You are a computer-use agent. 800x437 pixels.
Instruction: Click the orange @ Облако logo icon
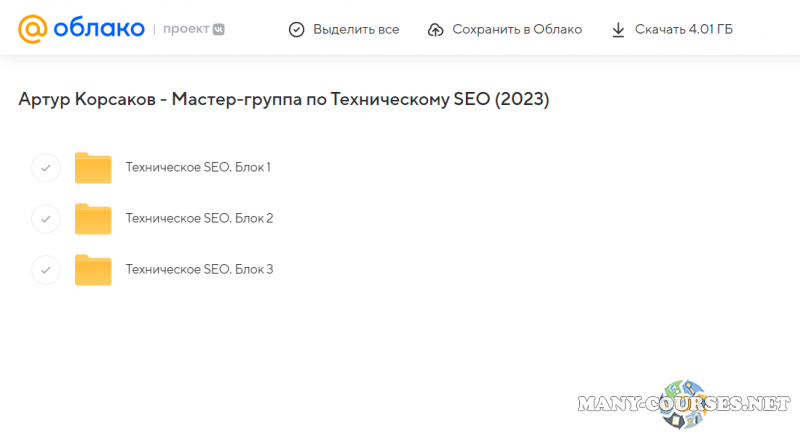click(x=34, y=29)
